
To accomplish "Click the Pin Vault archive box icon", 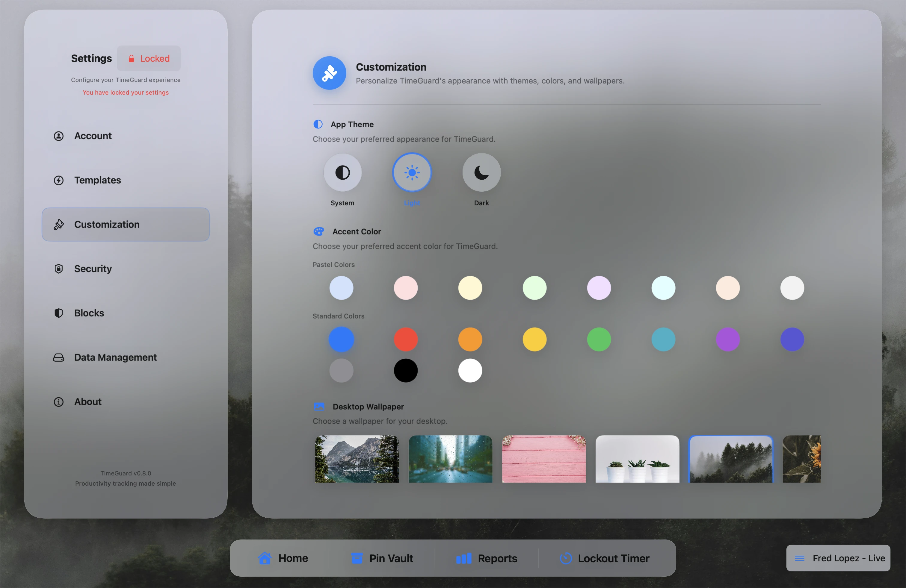I will (x=357, y=558).
